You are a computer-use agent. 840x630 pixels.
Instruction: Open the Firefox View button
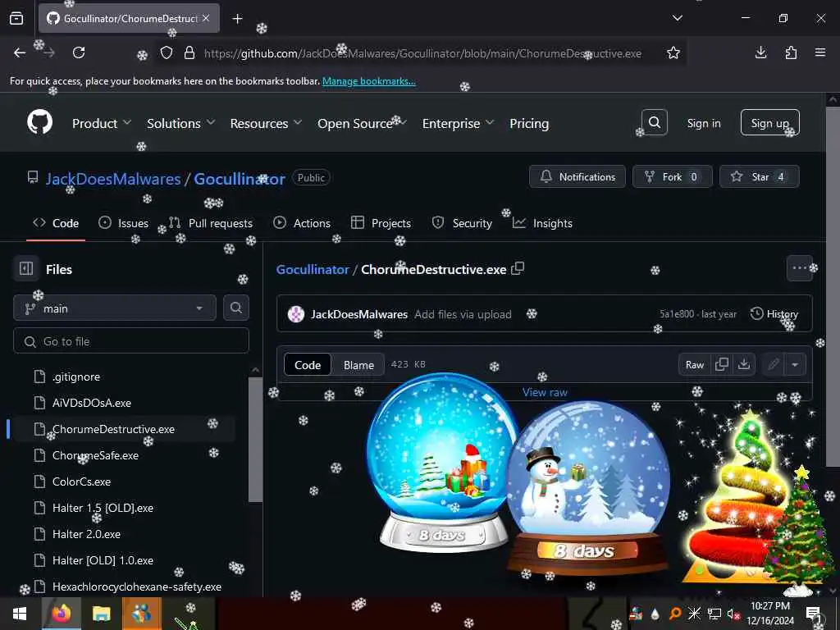16,19
